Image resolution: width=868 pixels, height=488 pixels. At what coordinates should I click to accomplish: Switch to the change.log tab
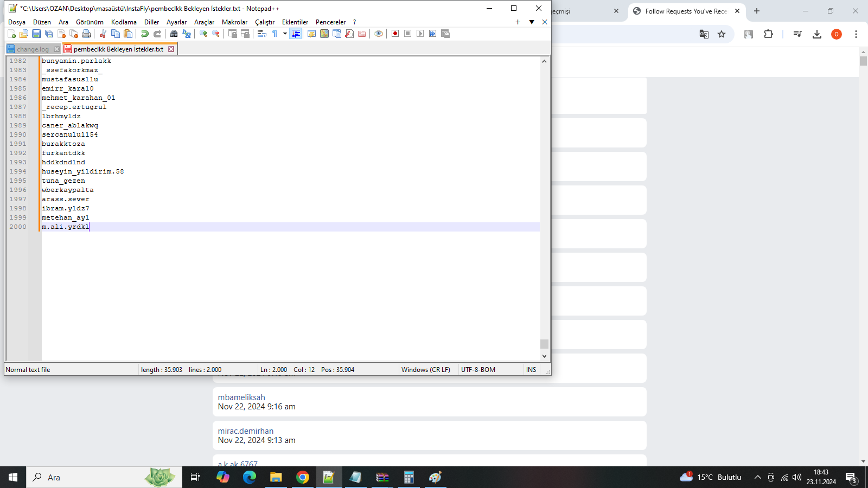point(33,49)
